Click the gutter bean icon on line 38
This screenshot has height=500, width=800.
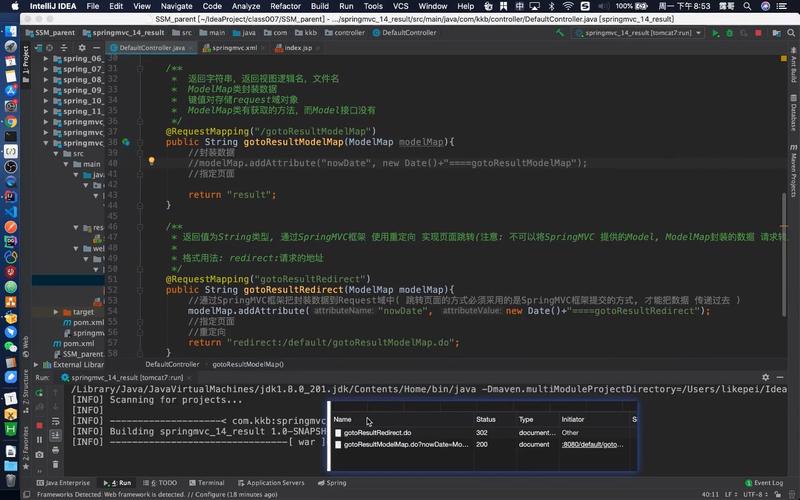tap(126, 142)
